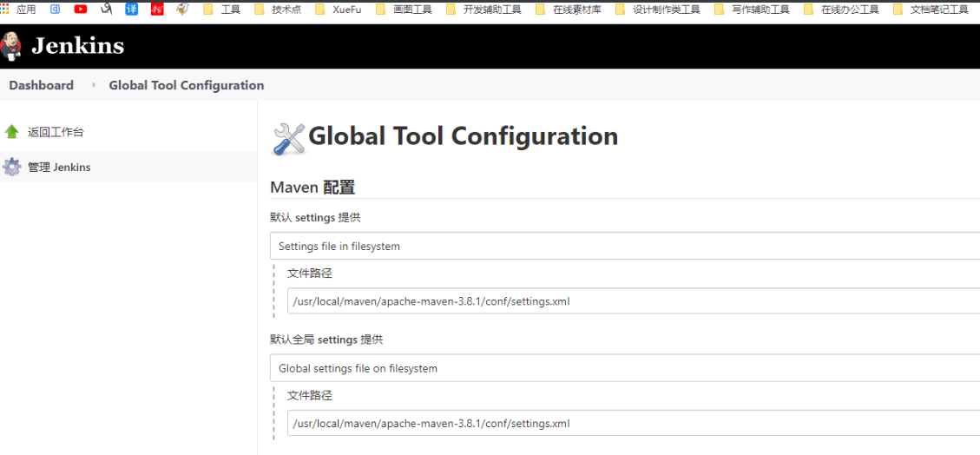Open the 在线素材库 bookmark folder

569,10
